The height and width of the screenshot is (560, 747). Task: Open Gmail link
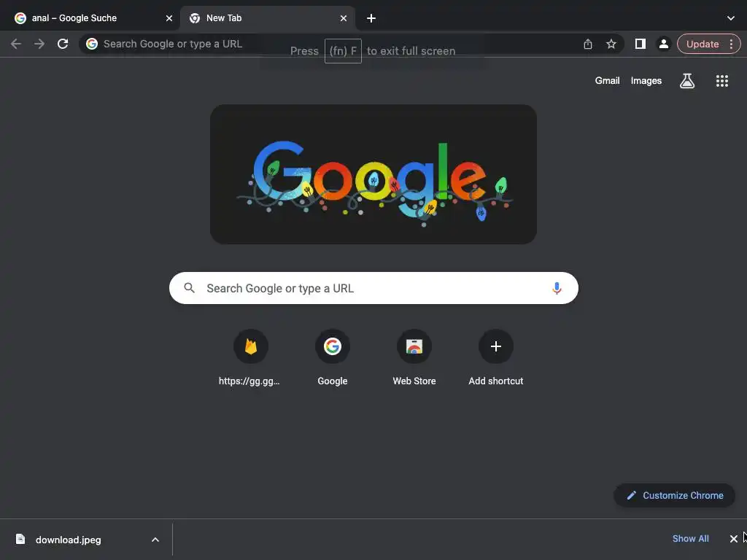pyautogui.click(x=608, y=81)
